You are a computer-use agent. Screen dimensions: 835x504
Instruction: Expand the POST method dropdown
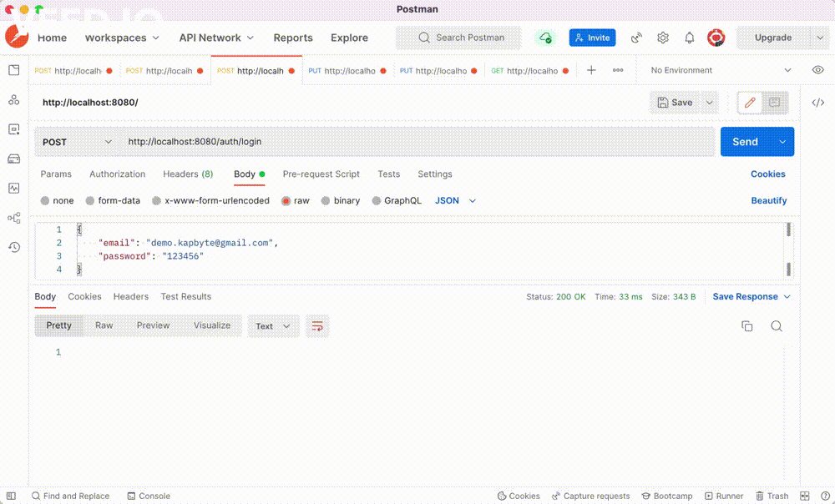coord(77,142)
